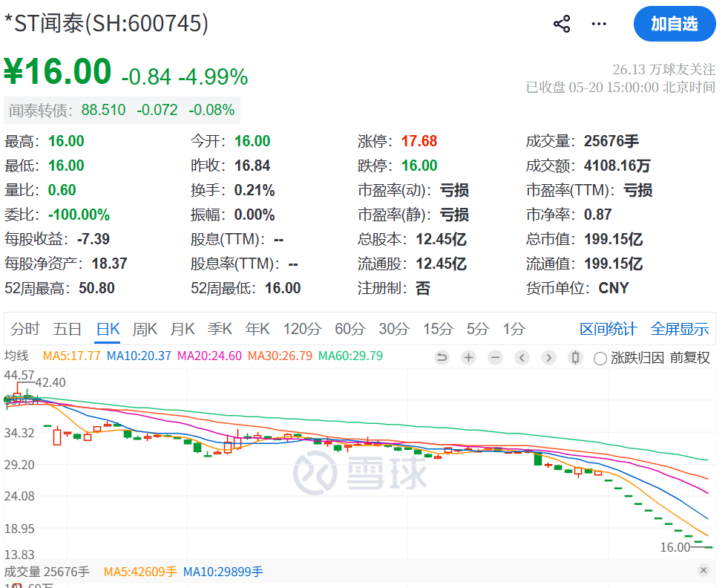
Task: Select the 周K chart tab
Action: [145, 329]
